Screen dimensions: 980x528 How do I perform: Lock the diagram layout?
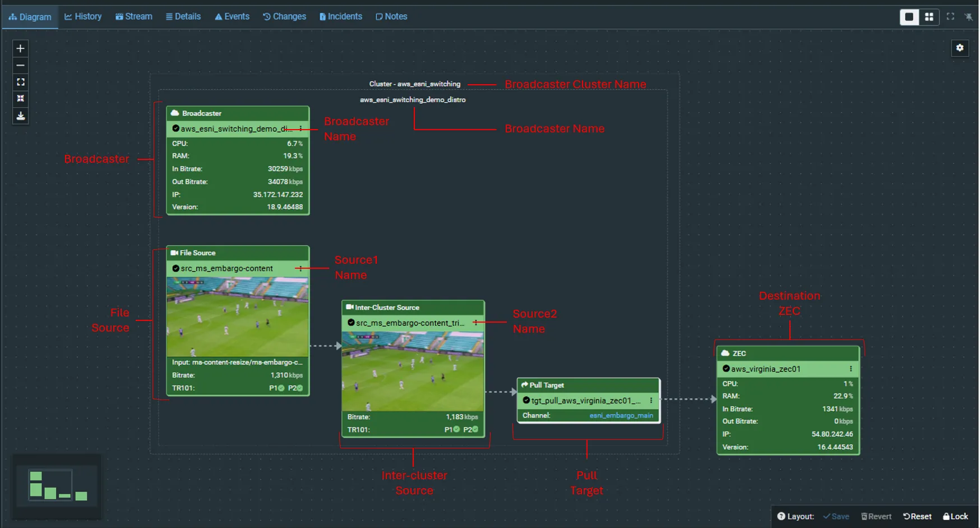coord(955,516)
